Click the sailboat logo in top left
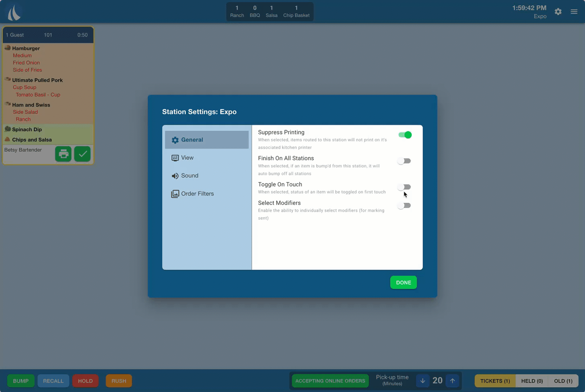This screenshot has width=585, height=392. (x=14, y=12)
